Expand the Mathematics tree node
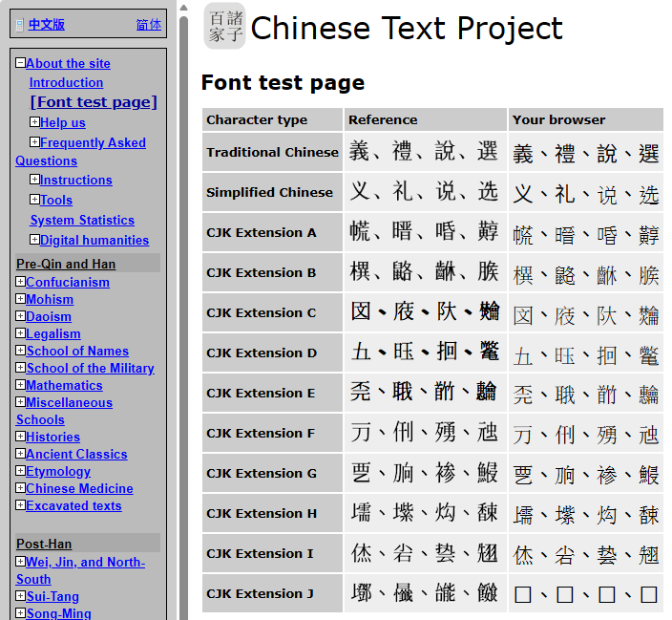672x620 pixels. click(x=20, y=384)
